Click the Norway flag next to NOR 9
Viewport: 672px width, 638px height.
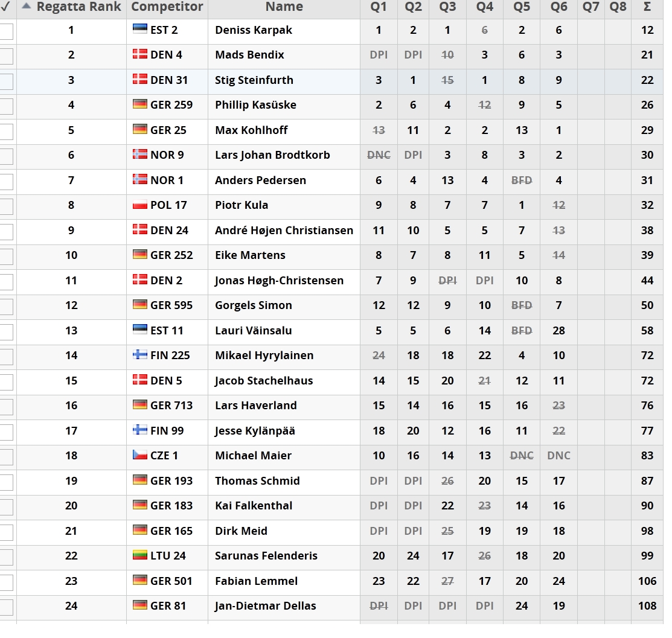(x=139, y=154)
